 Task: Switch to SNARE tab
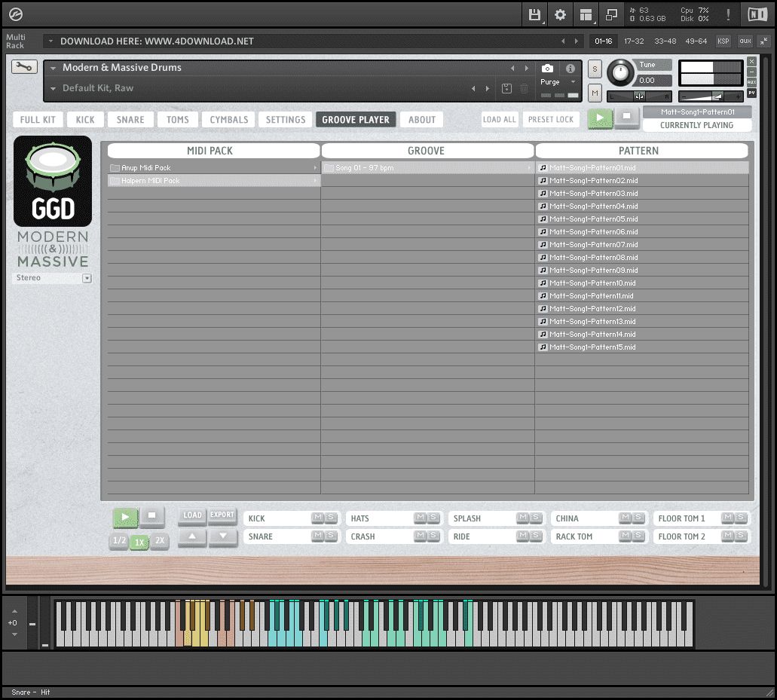130,120
